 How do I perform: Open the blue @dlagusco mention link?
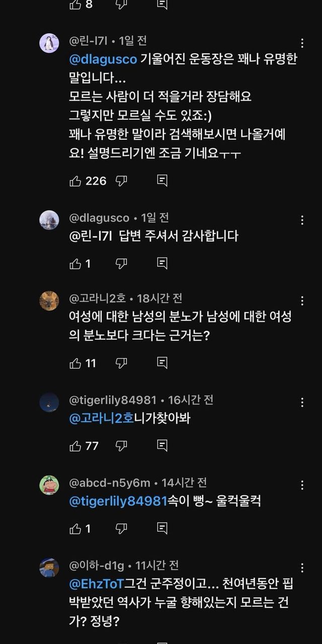click(x=103, y=59)
